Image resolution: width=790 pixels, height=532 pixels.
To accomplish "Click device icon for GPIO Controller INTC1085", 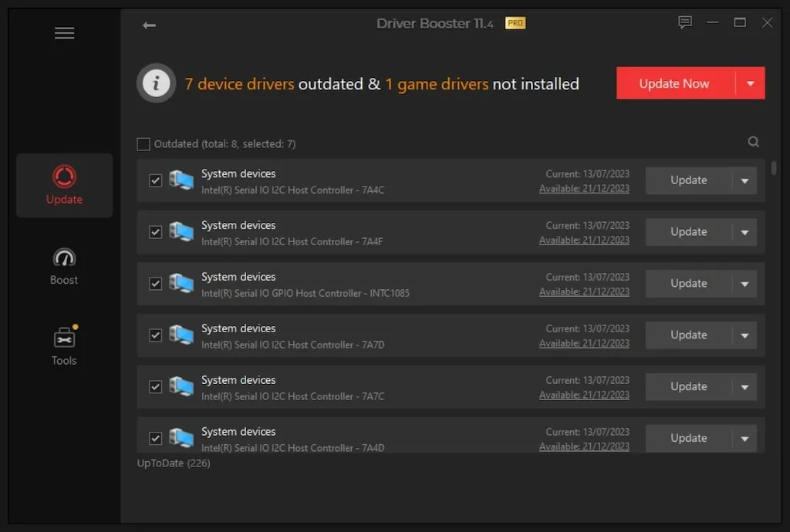I will [181, 284].
